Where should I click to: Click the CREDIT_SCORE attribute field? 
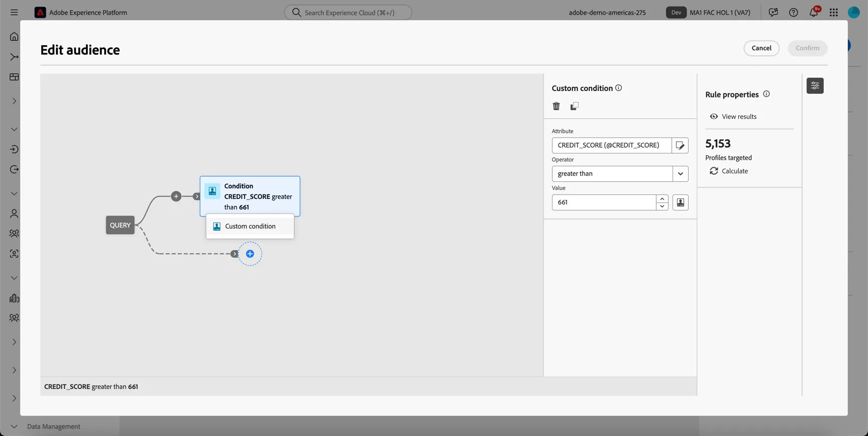(612, 145)
